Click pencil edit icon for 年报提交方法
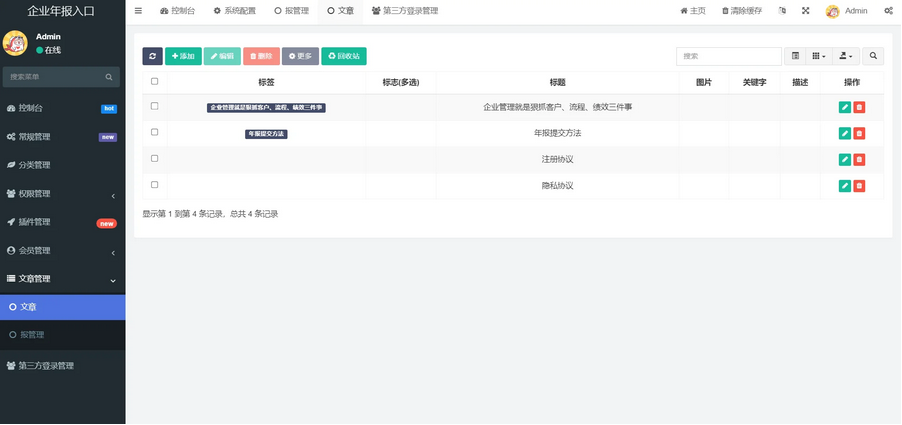This screenshot has height=425, width=902. pos(844,133)
